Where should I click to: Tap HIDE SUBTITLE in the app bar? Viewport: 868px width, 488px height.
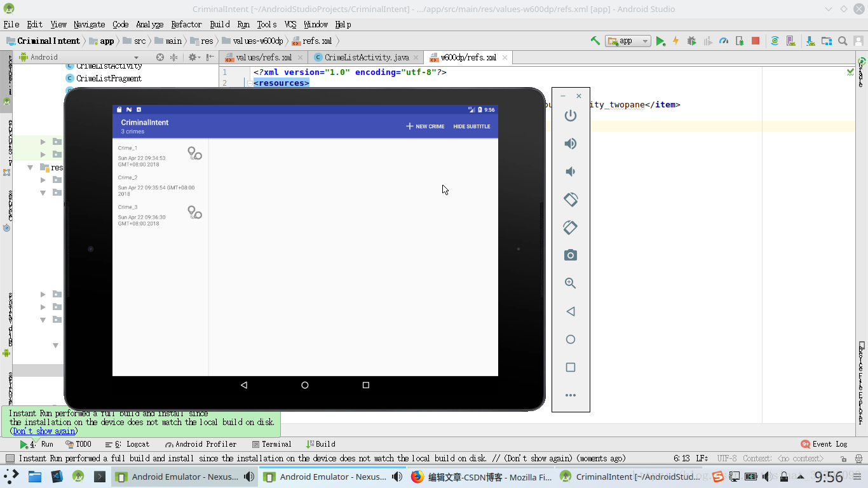point(471,126)
